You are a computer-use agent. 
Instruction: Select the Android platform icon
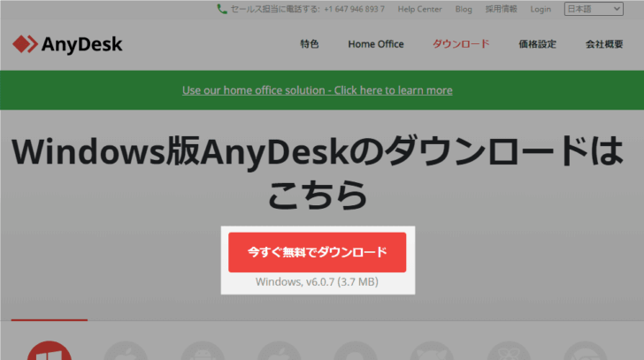click(203, 350)
